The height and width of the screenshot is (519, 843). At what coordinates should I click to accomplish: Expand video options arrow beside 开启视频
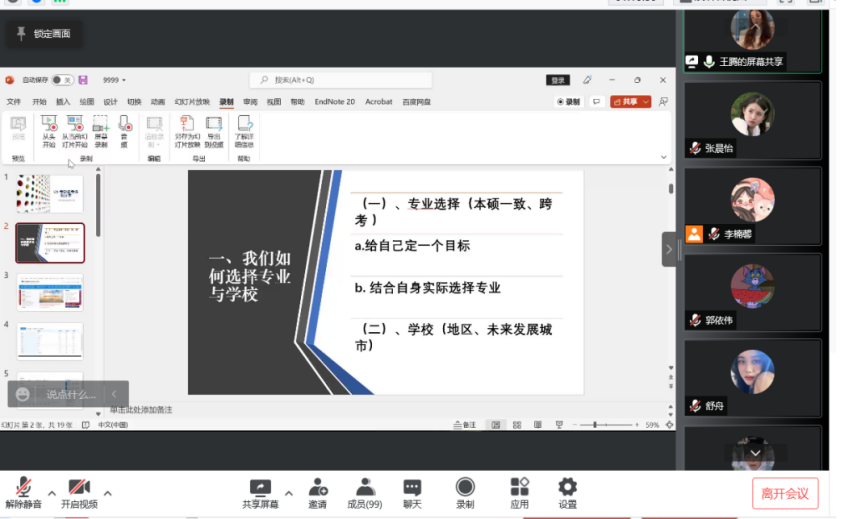(x=108, y=493)
